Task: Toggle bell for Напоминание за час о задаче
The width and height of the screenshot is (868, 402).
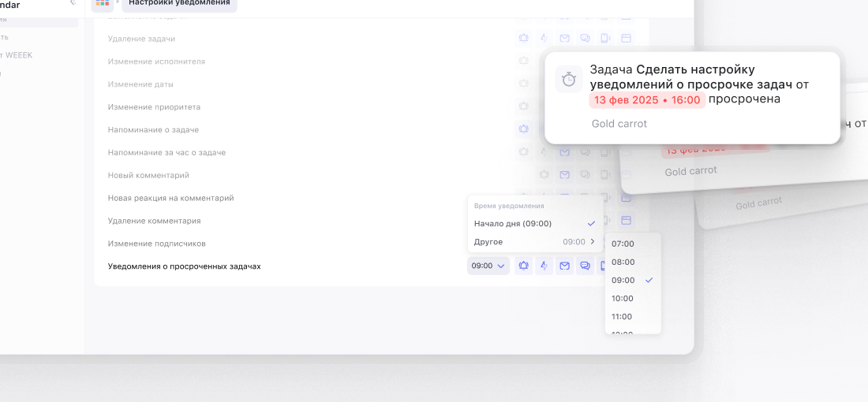Action: pyautogui.click(x=524, y=151)
